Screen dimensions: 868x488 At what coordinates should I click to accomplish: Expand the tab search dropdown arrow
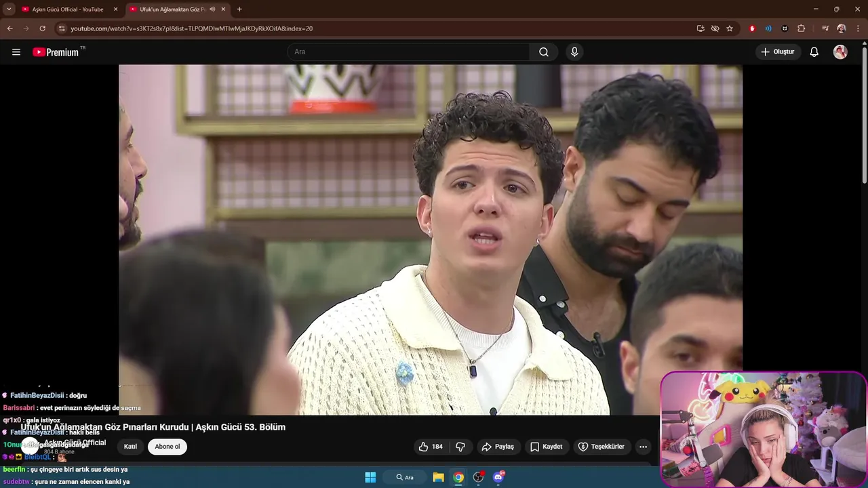(x=9, y=9)
